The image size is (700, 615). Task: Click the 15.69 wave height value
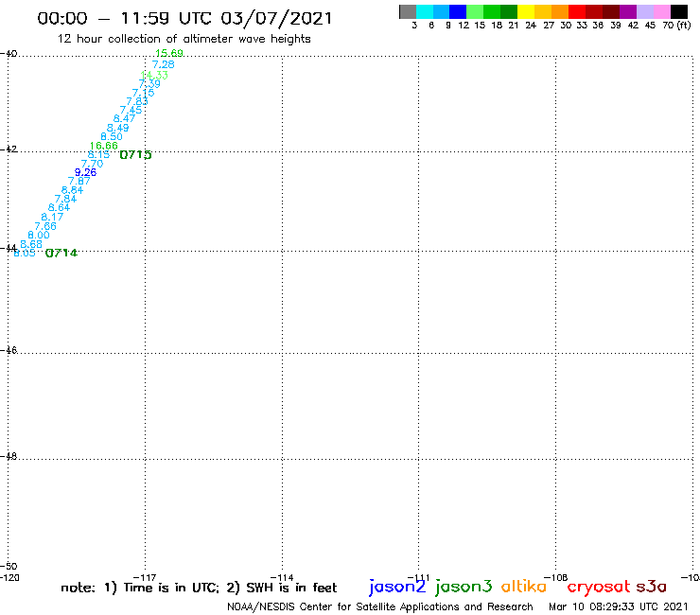tap(169, 53)
